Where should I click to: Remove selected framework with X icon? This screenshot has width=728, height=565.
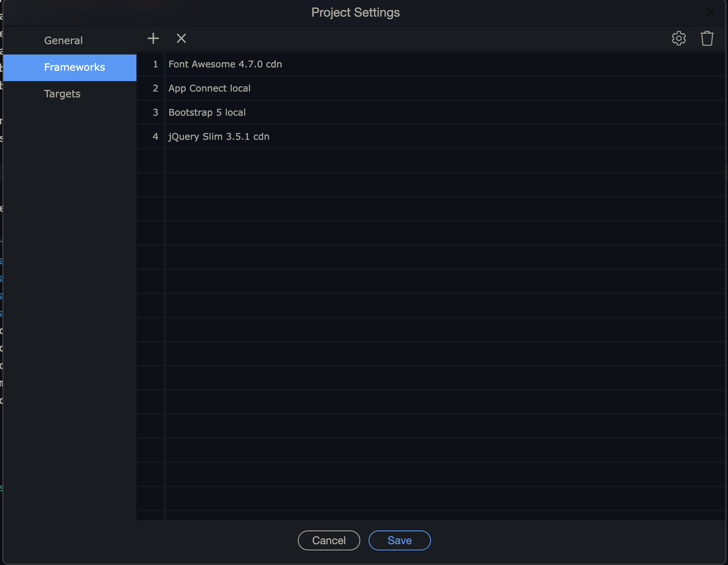[181, 38]
